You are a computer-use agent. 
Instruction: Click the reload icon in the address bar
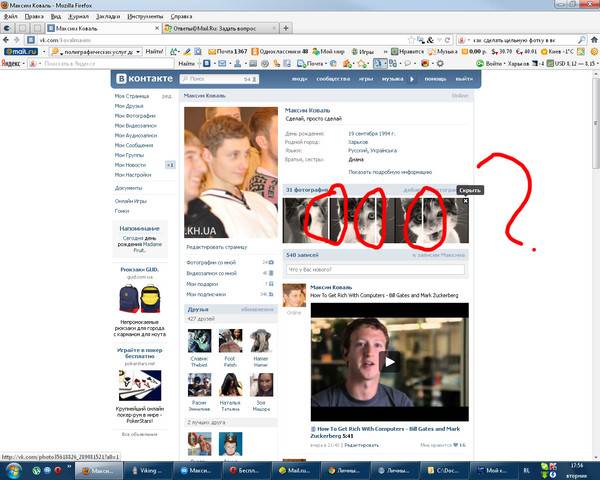(x=447, y=40)
